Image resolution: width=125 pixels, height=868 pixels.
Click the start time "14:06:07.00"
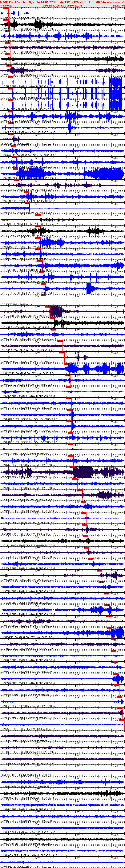pyautogui.click(x=6, y=6)
